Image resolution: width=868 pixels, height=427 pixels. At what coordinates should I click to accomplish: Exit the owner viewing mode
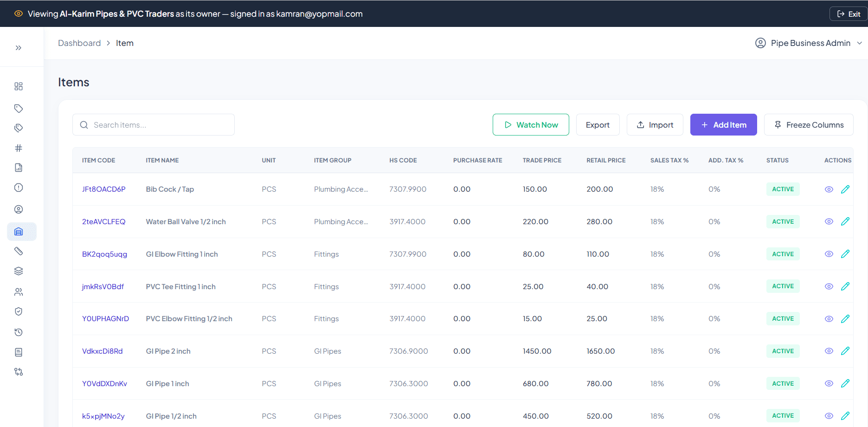[849, 14]
